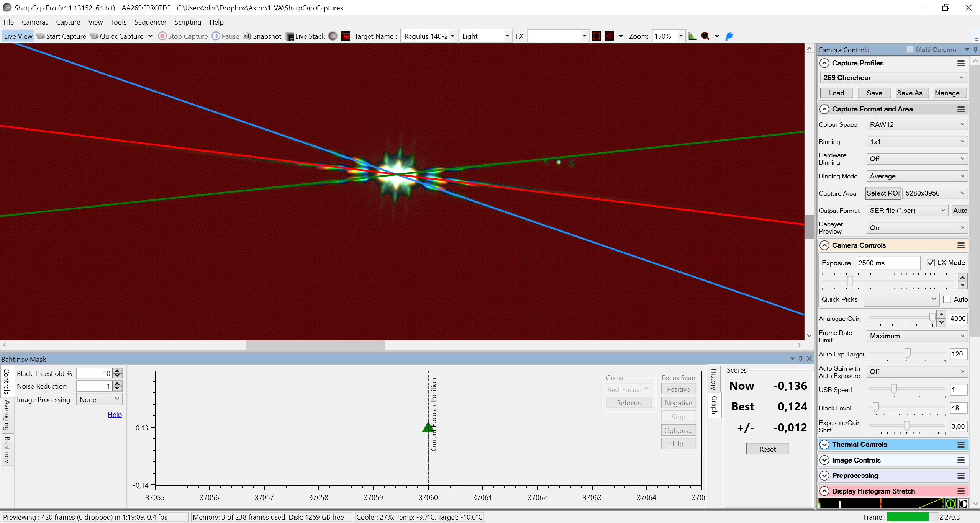The image size is (980, 523).
Task: Open the Cameras menu
Action: (x=35, y=22)
